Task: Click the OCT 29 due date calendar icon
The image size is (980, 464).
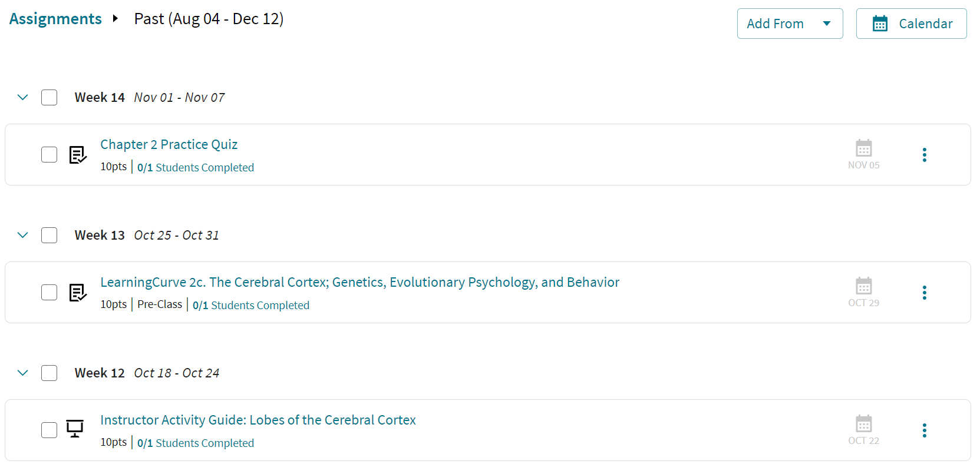Action: pyautogui.click(x=863, y=286)
